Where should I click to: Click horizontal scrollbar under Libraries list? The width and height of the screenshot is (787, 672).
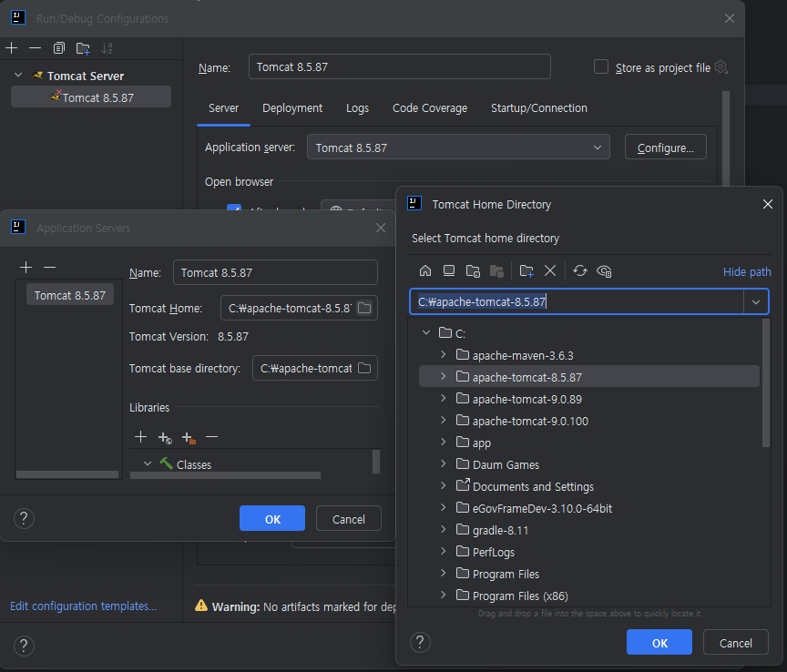[225, 474]
